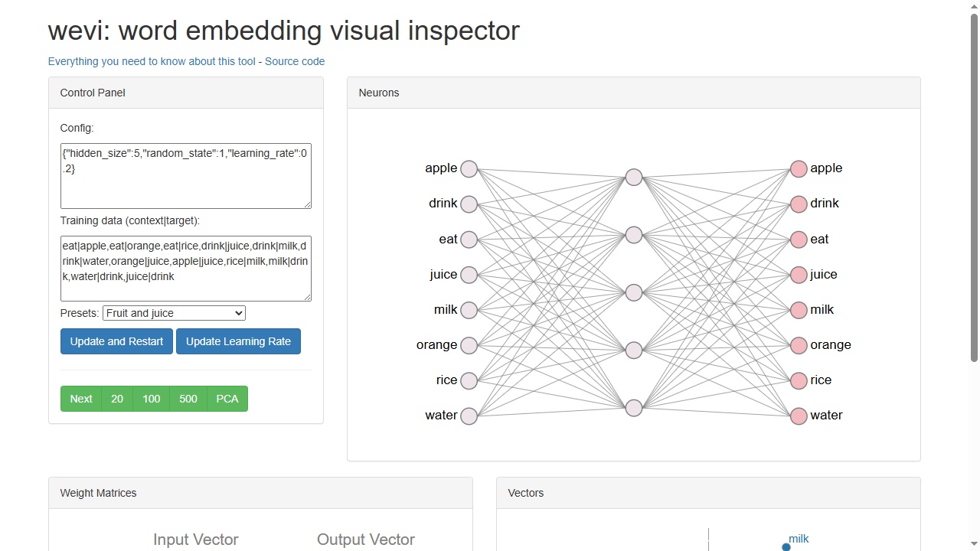
Task: Select the eat input neuron node
Action: pos(469,240)
